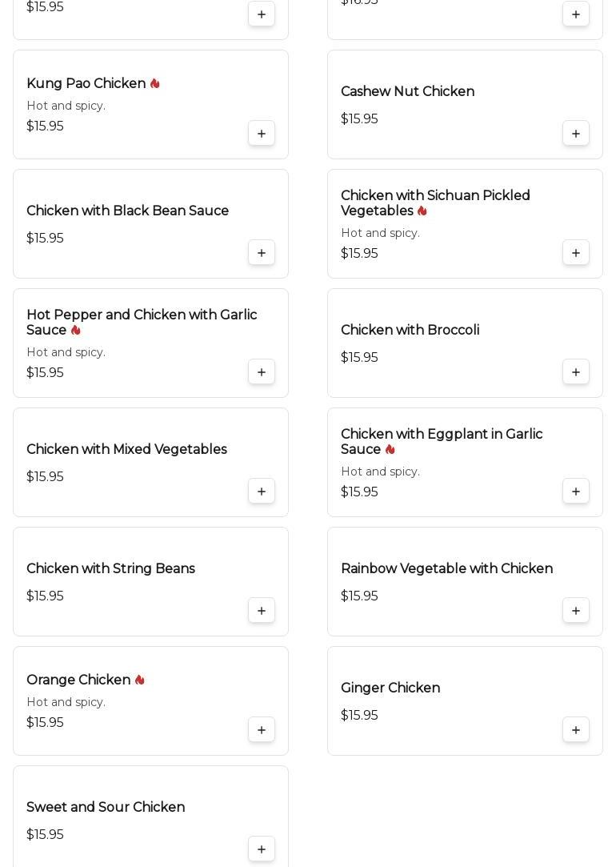616x867 pixels.
Task: Add Orange Chicken to order
Action: [262, 730]
